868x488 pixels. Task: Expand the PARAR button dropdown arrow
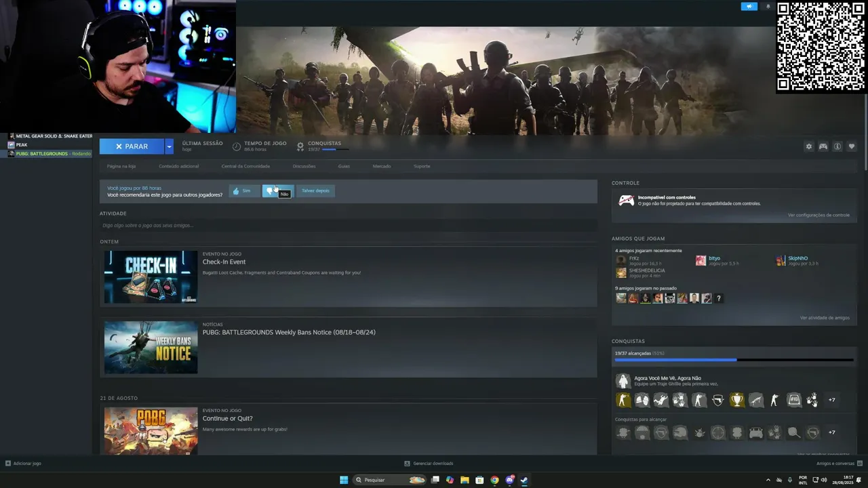[x=169, y=146]
